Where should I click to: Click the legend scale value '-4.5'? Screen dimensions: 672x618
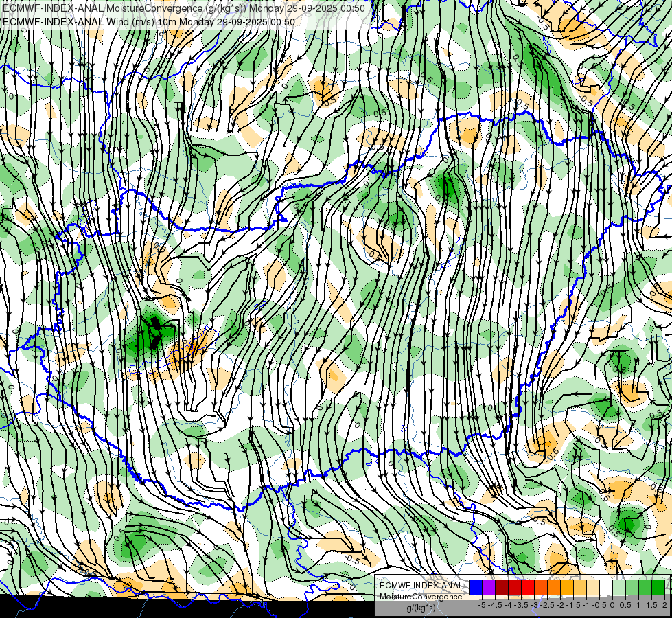pyautogui.click(x=495, y=605)
